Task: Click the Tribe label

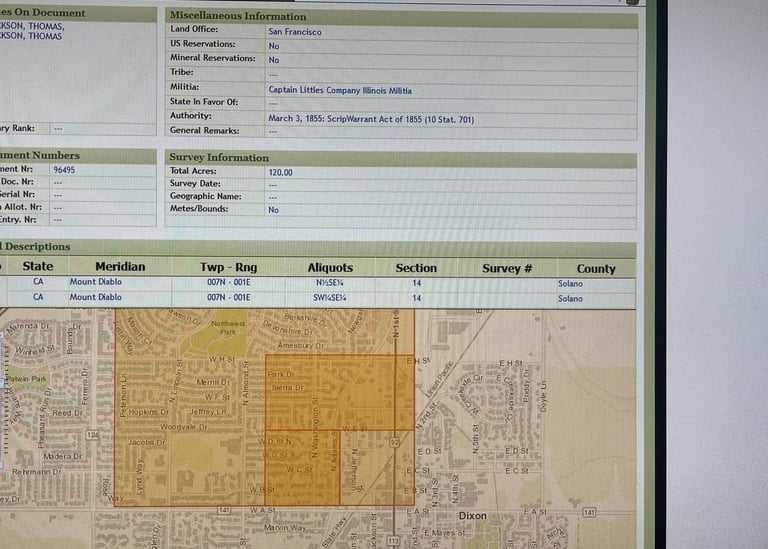Action: point(182,72)
